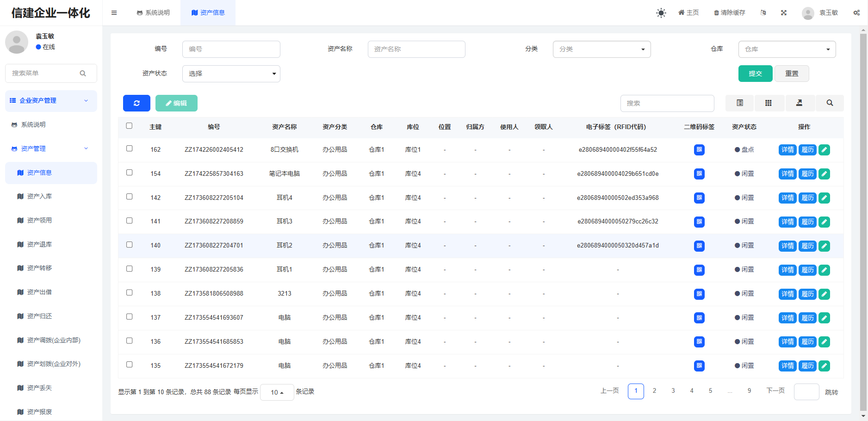The height and width of the screenshot is (421, 868).
Task: Click green edit pencil for row 154
Action: pos(824,174)
